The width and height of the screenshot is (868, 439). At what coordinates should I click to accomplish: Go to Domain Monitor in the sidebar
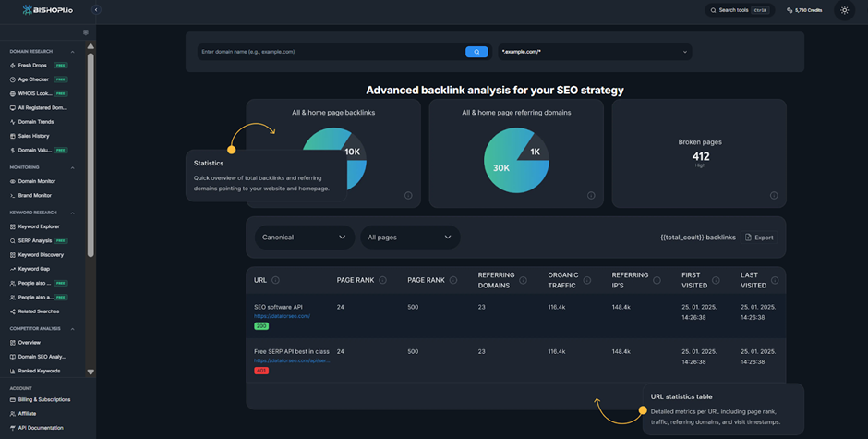tap(36, 181)
